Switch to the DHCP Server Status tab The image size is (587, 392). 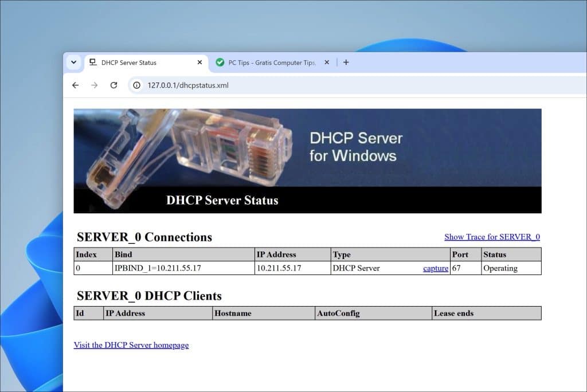[146, 62]
